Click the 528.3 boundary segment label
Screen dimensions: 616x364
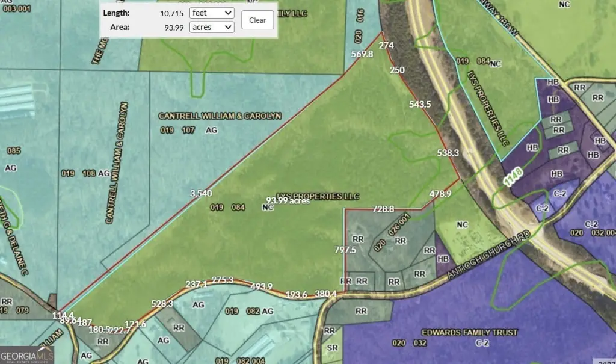pyautogui.click(x=162, y=304)
